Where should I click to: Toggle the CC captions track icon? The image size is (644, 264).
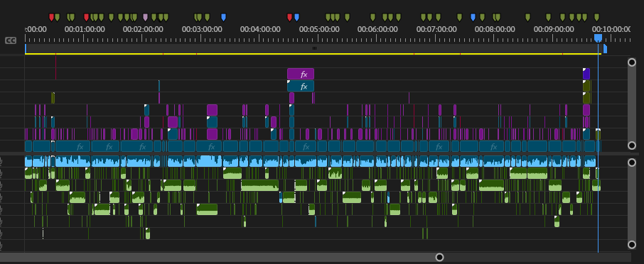pyautogui.click(x=11, y=40)
